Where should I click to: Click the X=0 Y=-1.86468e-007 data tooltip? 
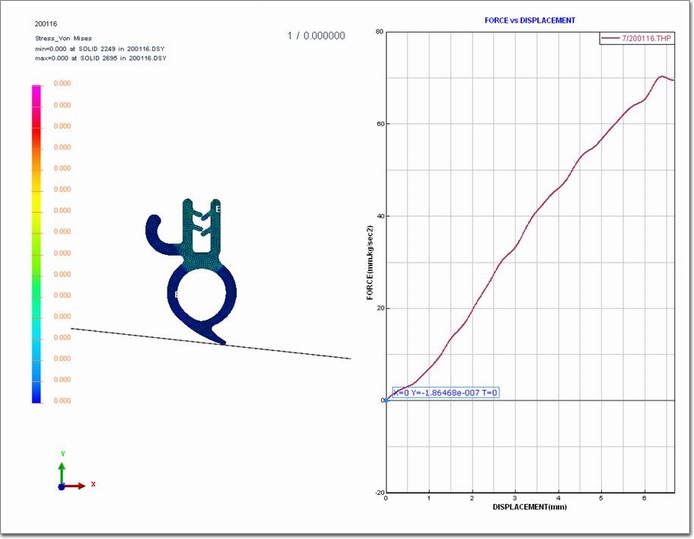coord(445,393)
